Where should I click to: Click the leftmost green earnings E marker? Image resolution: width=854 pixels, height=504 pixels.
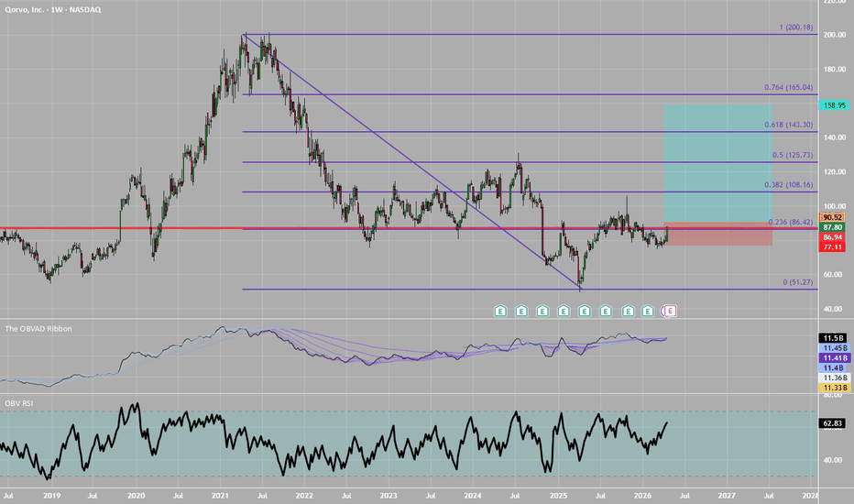pyautogui.click(x=500, y=312)
